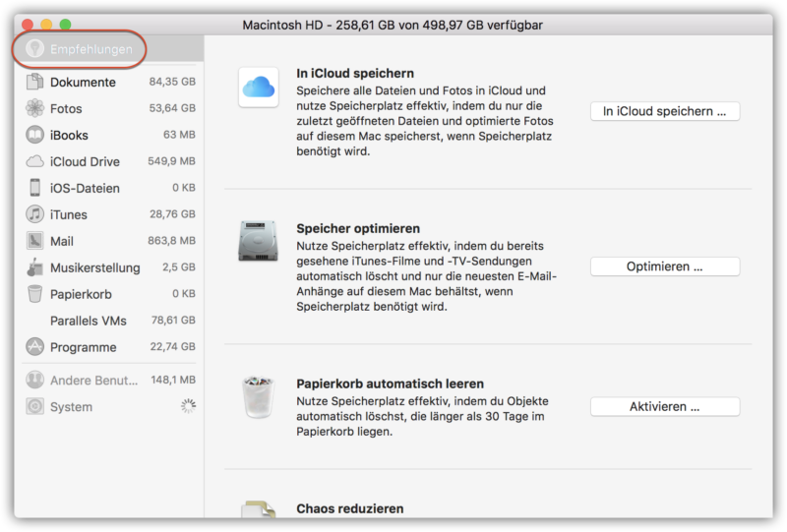Screen dimensions: 787x532
Task: Click the Papierkorb trash icon in sidebar
Action: tap(34, 294)
